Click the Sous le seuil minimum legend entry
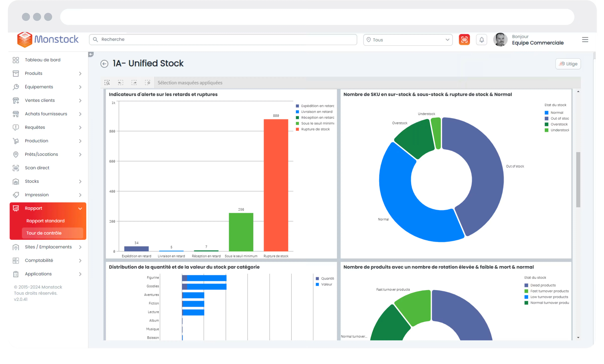604x364 pixels. click(315, 123)
